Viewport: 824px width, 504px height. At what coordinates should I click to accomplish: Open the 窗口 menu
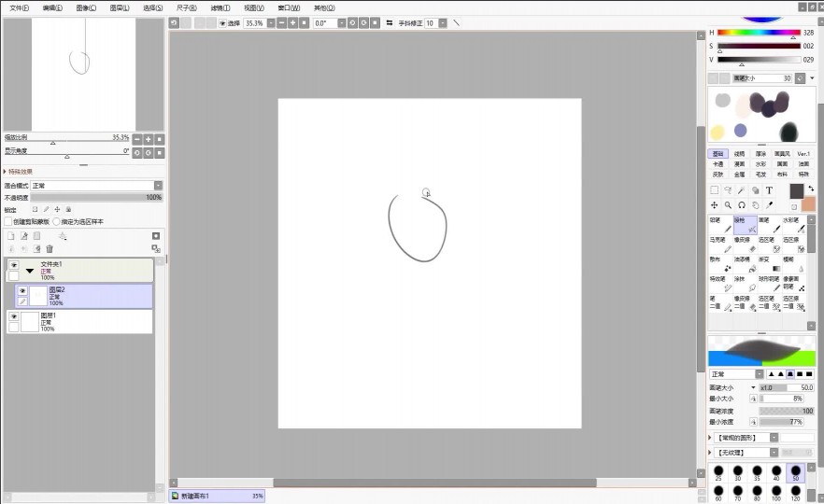289,7
